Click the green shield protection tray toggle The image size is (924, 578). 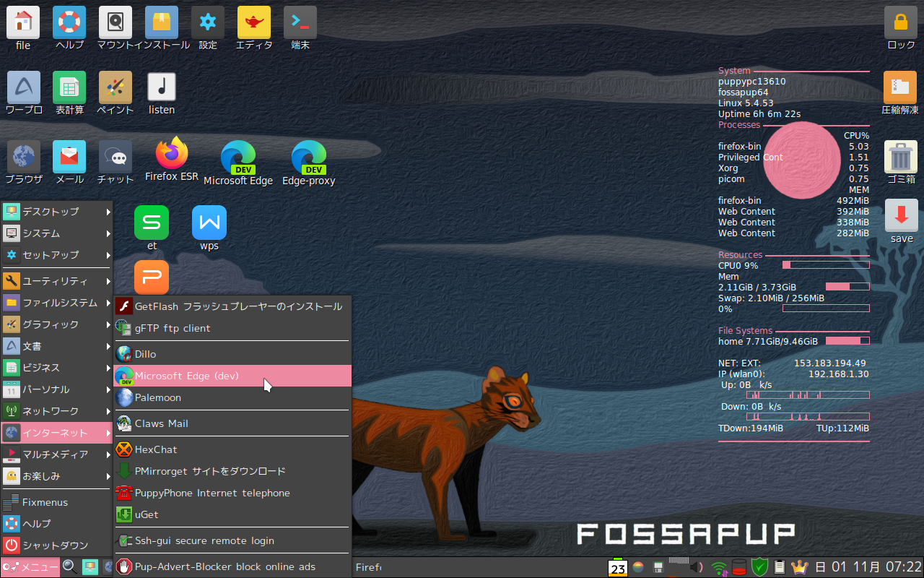(759, 567)
